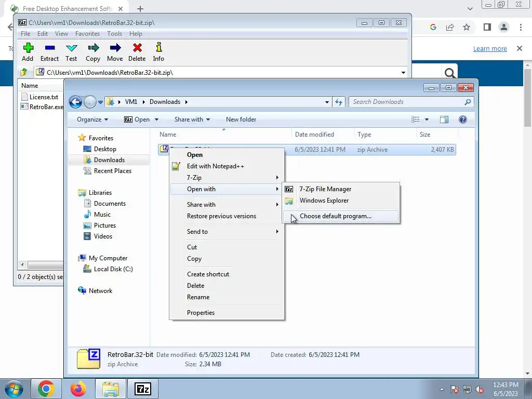Select Windows Explorer in Open with submenu
532x399 pixels.
(x=341, y=201)
